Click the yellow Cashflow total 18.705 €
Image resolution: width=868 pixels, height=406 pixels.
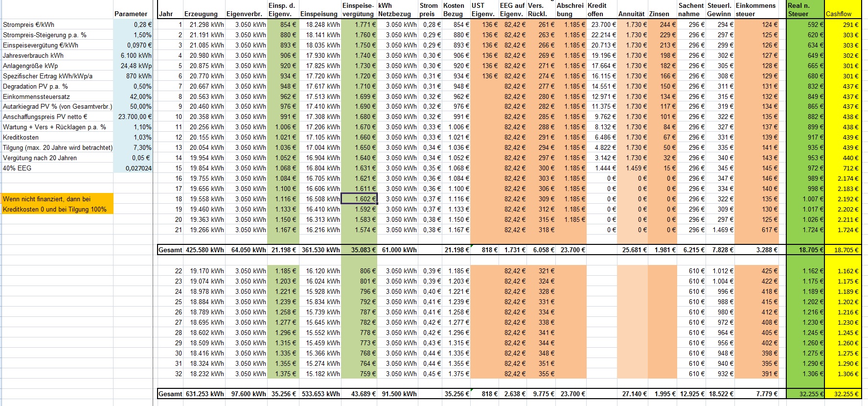click(843, 250)
